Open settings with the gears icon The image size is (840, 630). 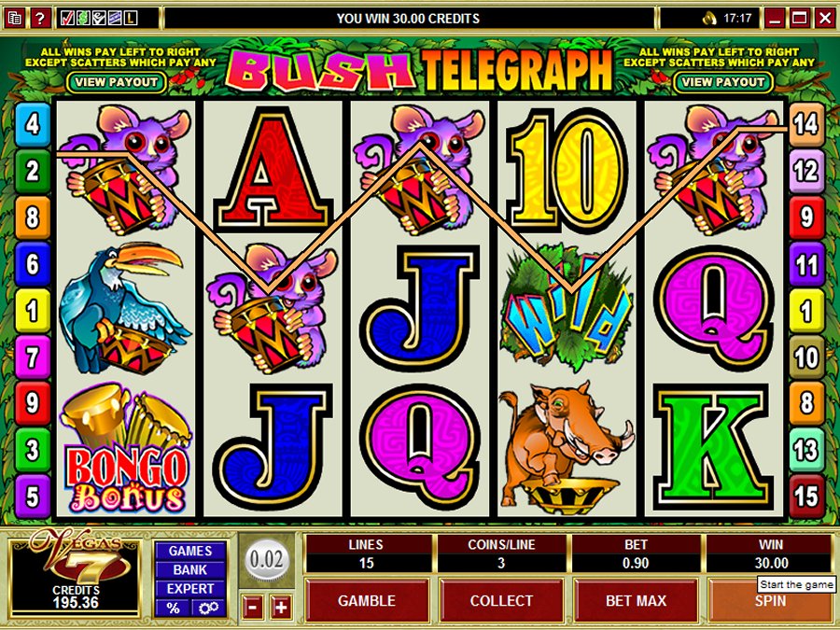coord(208,608)
